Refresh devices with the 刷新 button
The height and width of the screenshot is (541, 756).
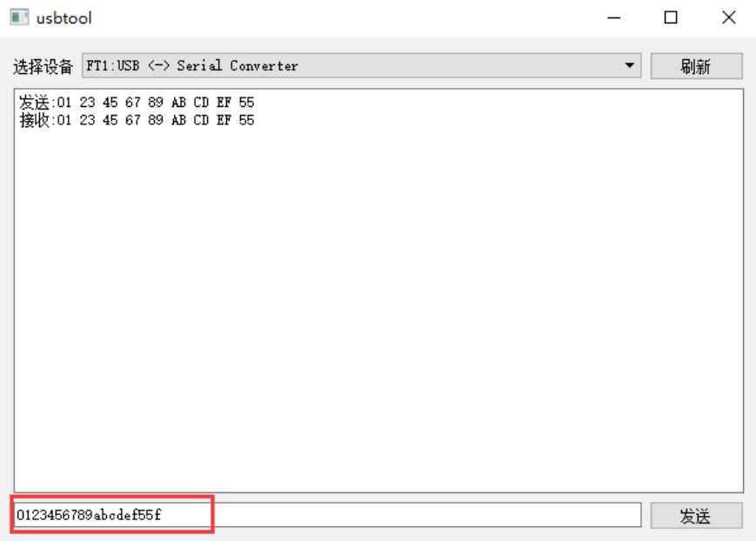pyautogui.click(x=696, y=66)
